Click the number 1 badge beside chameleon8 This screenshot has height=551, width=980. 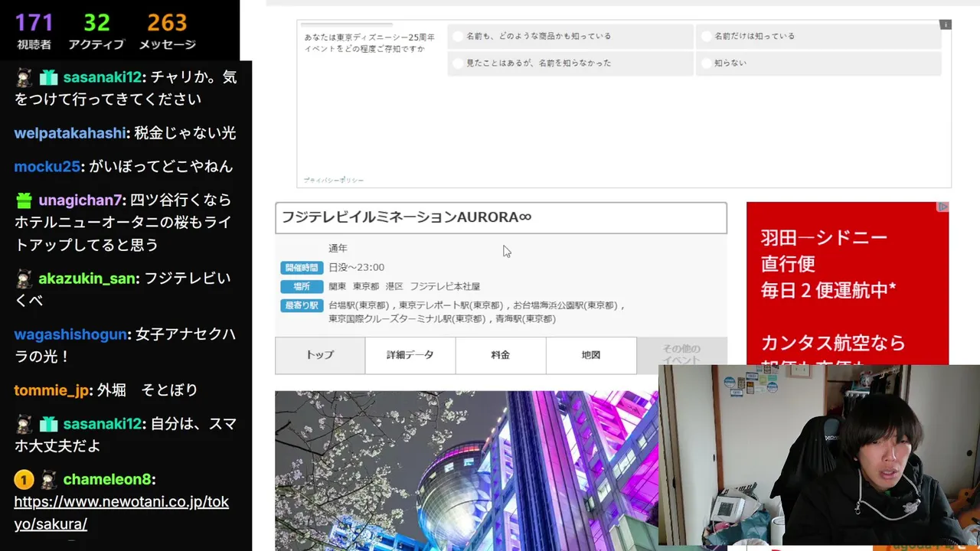click(24, 480)
